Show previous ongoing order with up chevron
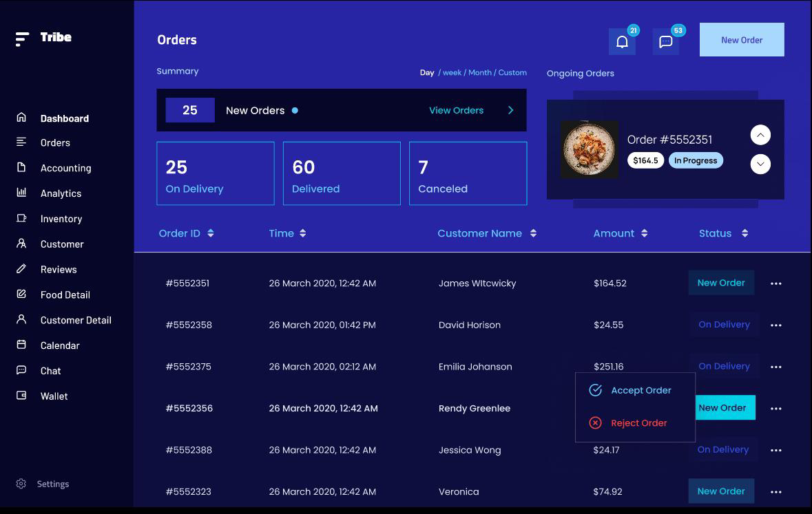This screenshot has width=812, height=514. click(760, 135)
